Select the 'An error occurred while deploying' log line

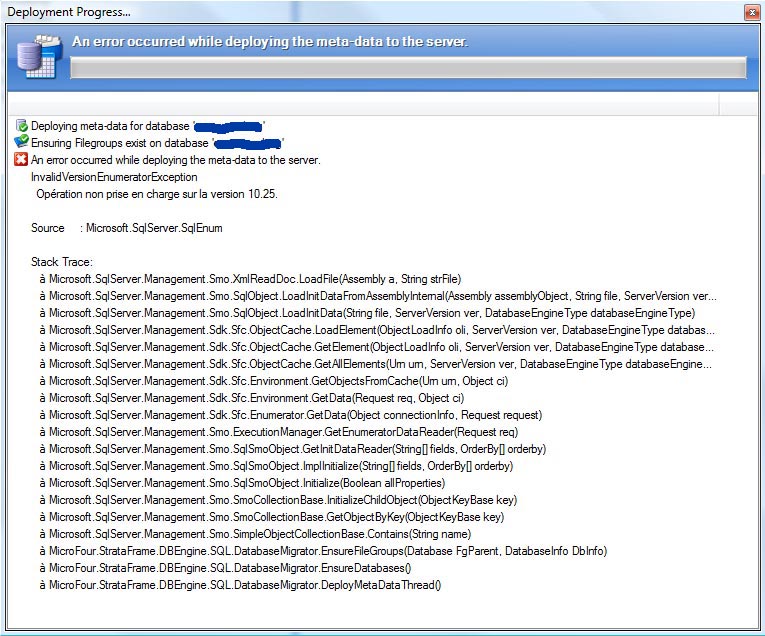(x=175, y=160)
